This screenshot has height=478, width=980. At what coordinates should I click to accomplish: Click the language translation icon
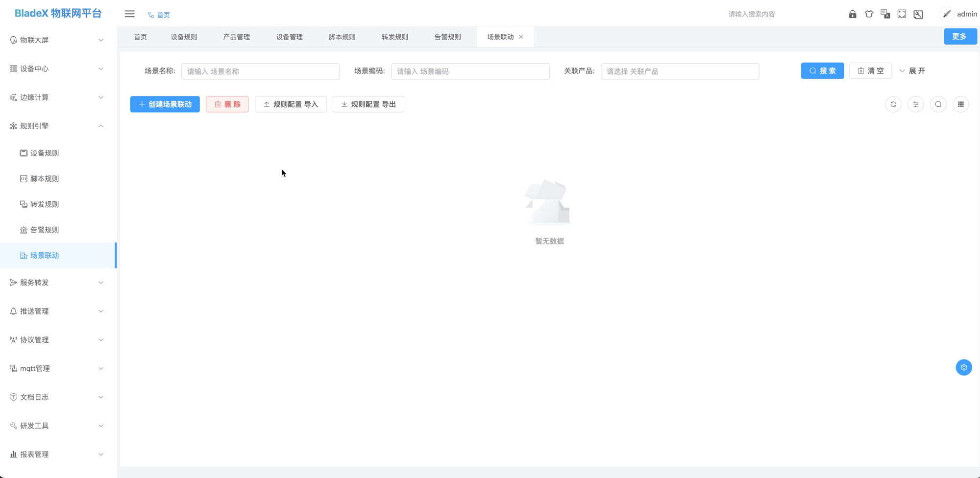885,14
